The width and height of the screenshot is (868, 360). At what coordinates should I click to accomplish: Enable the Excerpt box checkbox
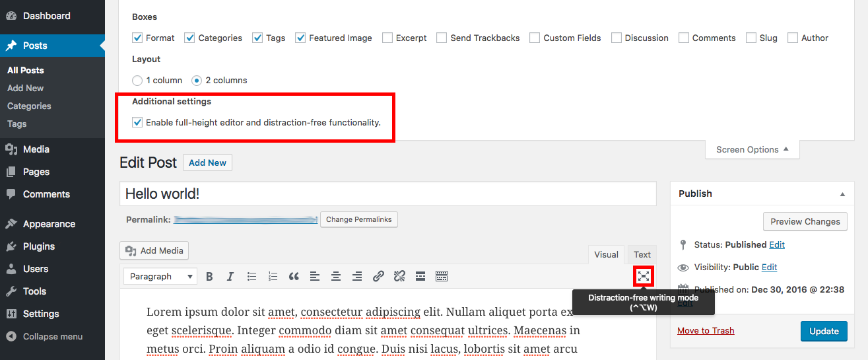click(x=387, y=38)
